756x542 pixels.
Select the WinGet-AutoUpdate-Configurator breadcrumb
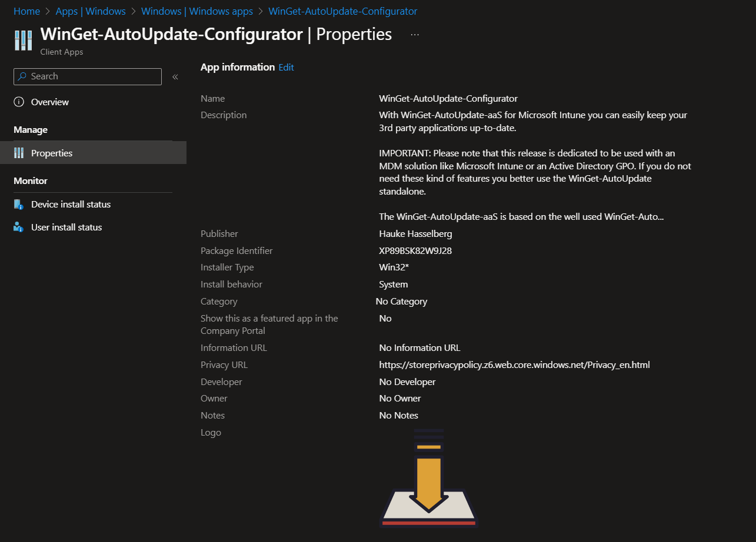pyautogui.click(x=342, y=11)
